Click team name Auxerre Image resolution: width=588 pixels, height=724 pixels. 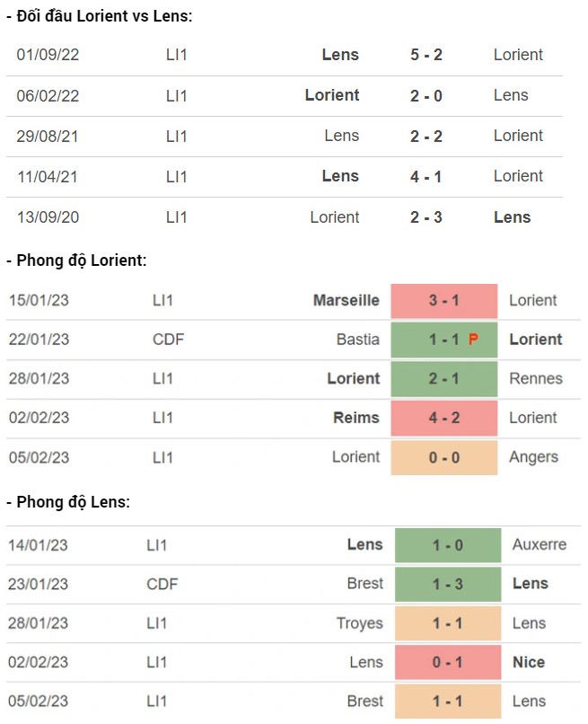[540, 544]
